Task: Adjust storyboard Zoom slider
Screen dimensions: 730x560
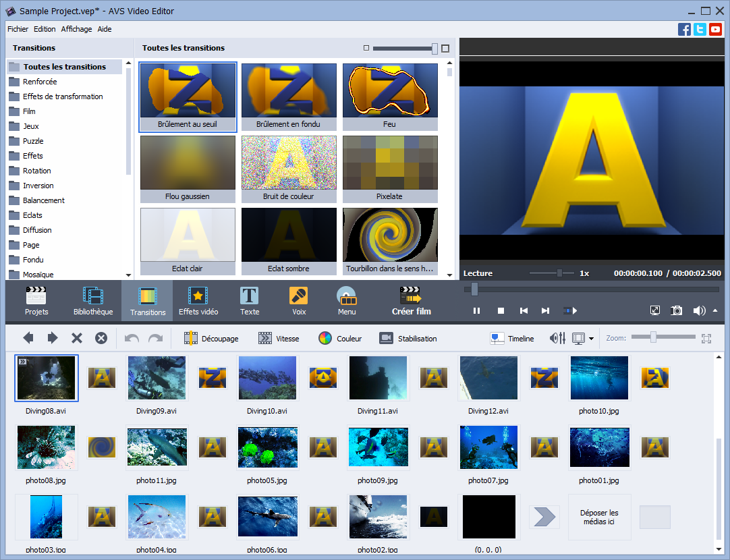Action: 653,337
